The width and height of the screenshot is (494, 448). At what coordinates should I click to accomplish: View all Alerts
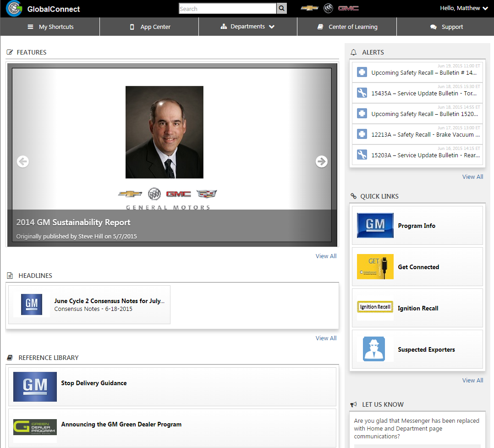coord(472,177)
